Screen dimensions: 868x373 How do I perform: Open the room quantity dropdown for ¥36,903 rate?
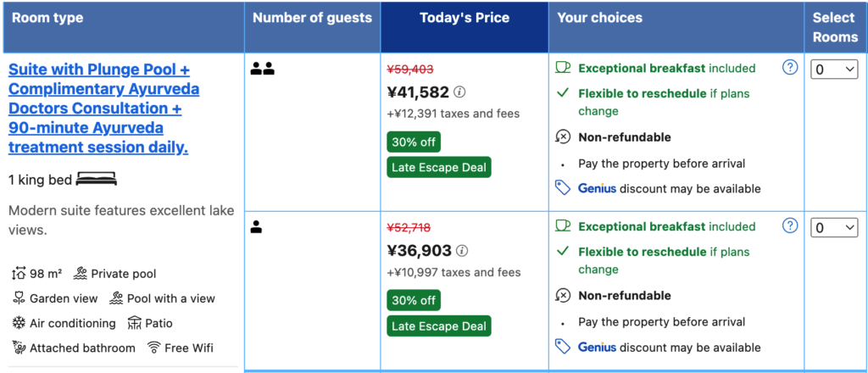pyautogui.click(x=835, y=228)
